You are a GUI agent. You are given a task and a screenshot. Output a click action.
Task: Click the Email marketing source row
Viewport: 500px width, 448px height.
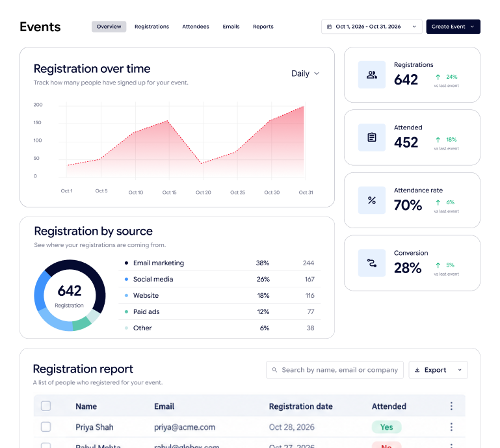pyautogui.click(x=220, y=263)
